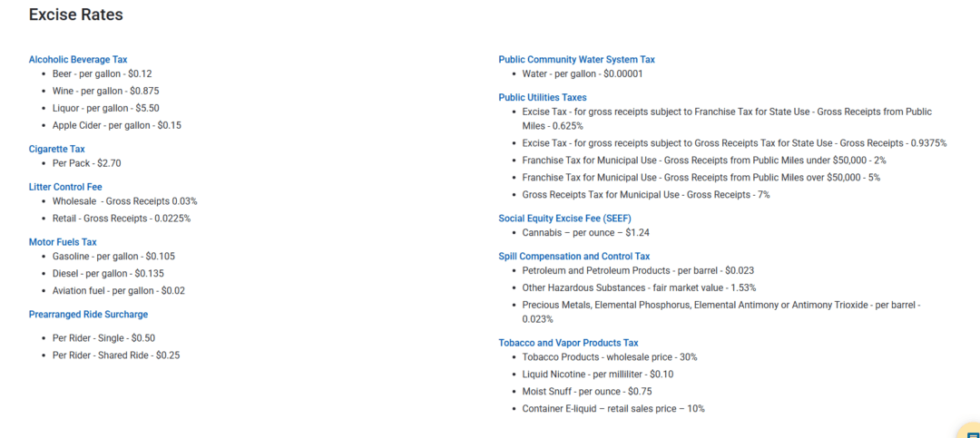
Task: Open Tobacco and Vapor Products Tax link
Action: click(569, 343)
